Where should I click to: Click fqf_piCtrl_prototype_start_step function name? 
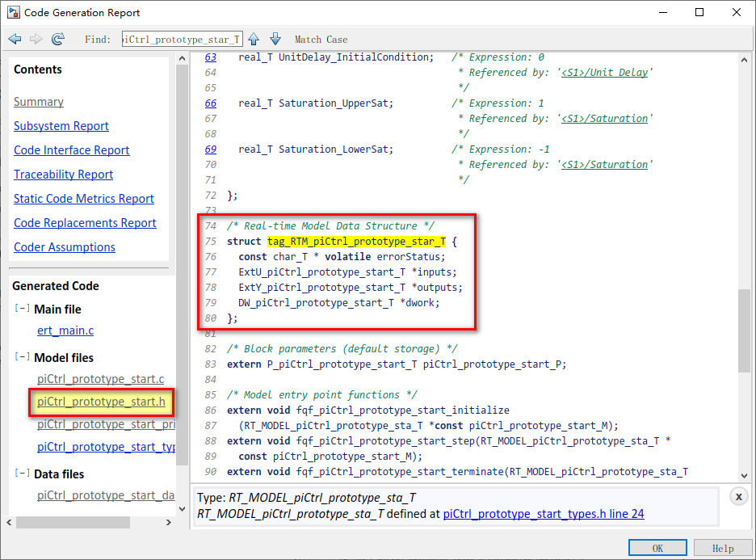click(385, 441)
